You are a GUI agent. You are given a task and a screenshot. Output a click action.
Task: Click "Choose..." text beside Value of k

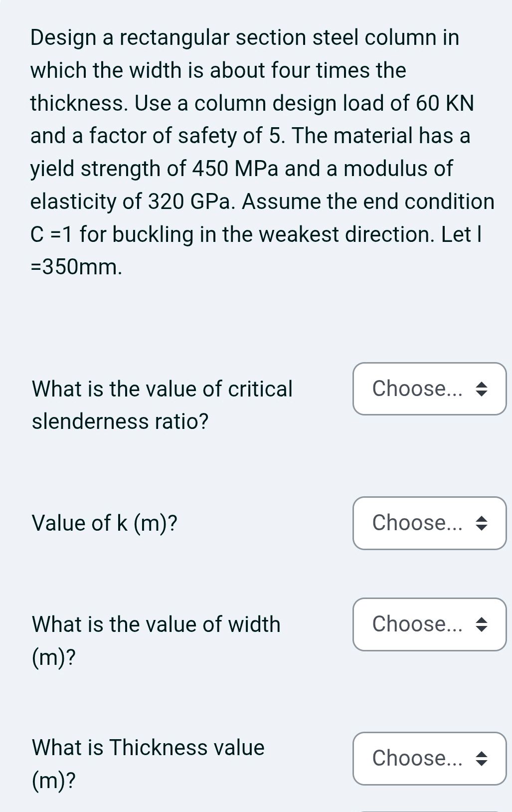tap(417, 523)
